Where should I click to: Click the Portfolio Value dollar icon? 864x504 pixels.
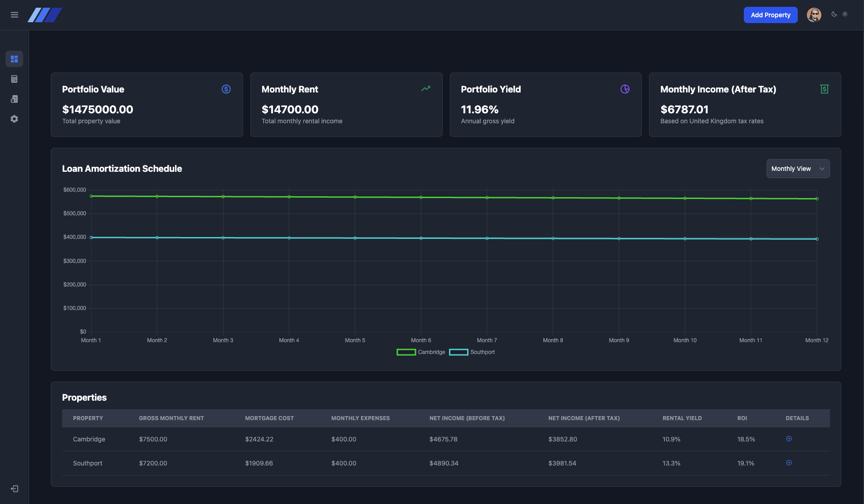pyautogui.click(x=226, y=89)
